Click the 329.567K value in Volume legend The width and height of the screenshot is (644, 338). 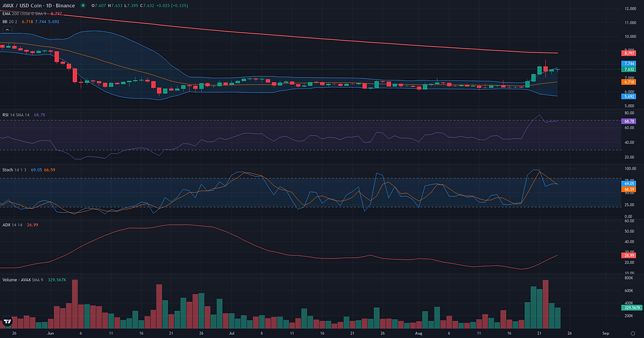click(x=57, y=280)
